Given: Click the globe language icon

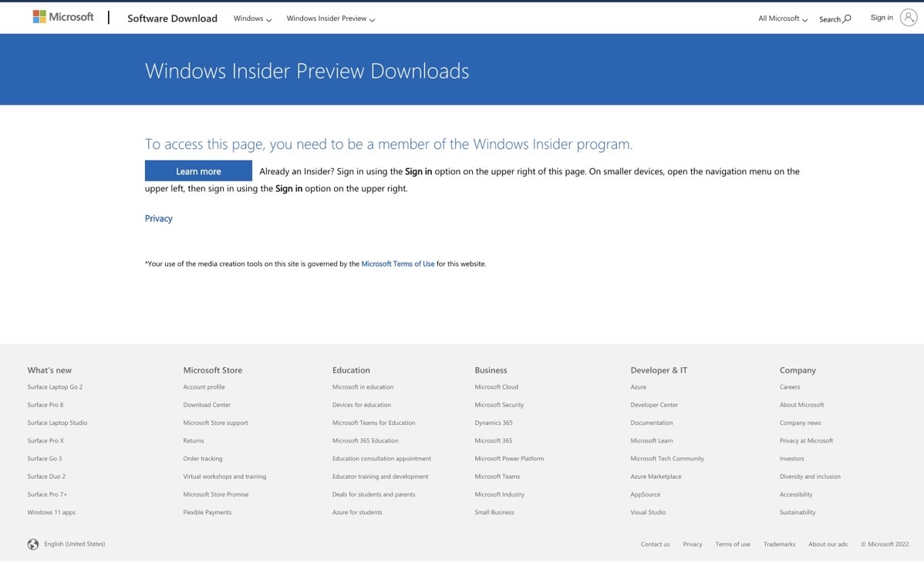Looking at the screenshot, I should click(x=33, y=544).
